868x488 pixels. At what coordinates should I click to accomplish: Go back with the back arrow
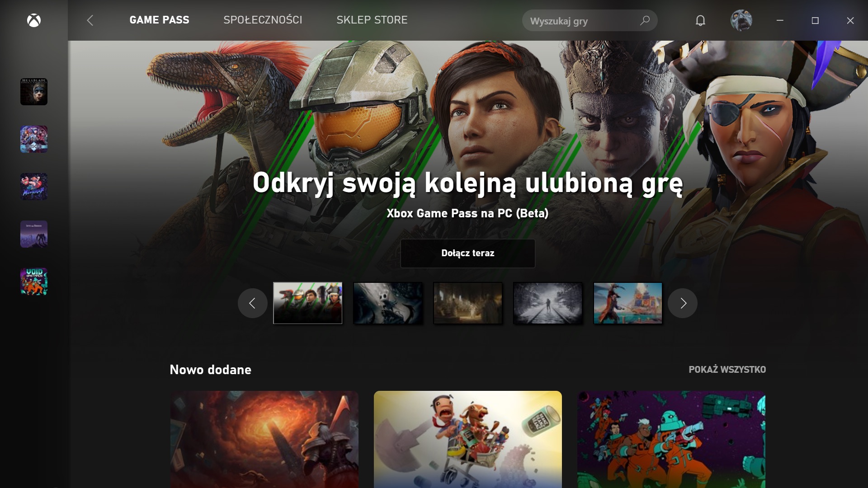[90, 20]
